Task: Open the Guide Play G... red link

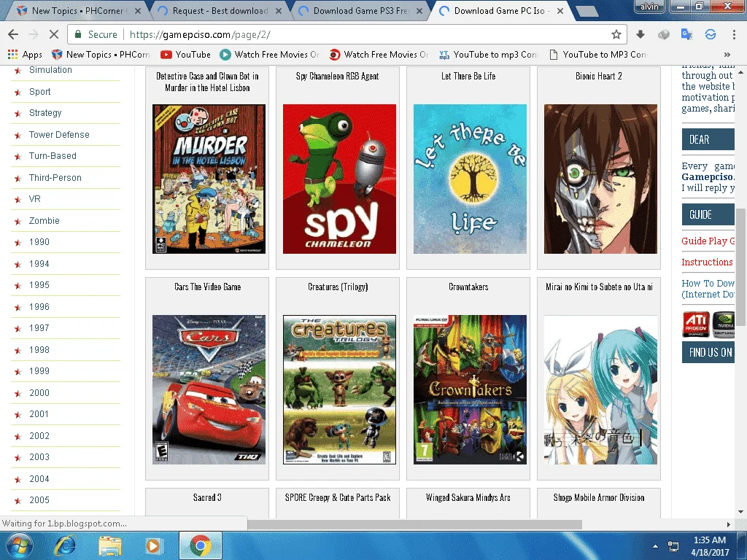Action: coord(708,241)
